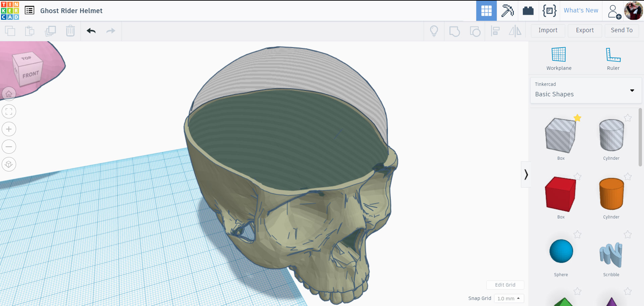Favorite the red Box star

point(577,176)
